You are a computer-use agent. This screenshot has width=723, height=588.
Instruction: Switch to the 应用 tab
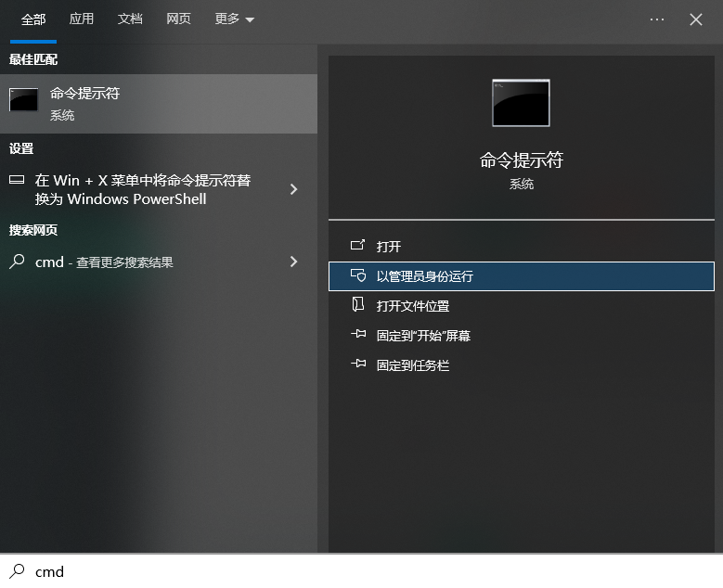[x=82, y=19]
